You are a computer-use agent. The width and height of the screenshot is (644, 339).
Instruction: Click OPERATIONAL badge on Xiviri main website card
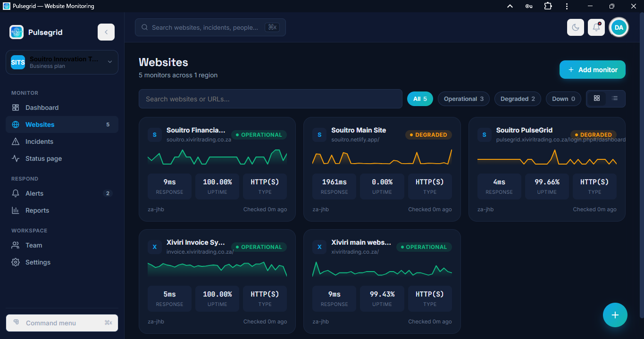[x=424, y=247]
